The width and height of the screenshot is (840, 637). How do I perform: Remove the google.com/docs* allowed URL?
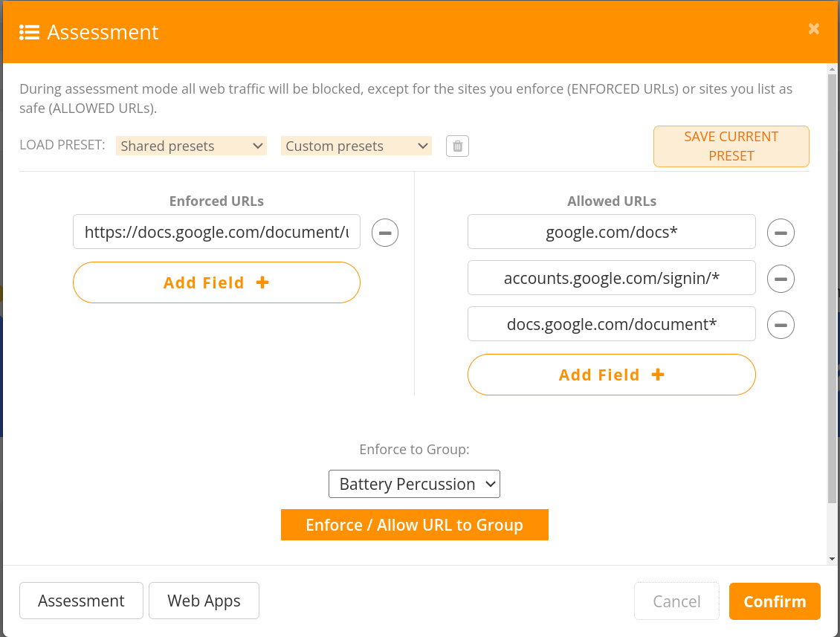(x=781, y=233)
